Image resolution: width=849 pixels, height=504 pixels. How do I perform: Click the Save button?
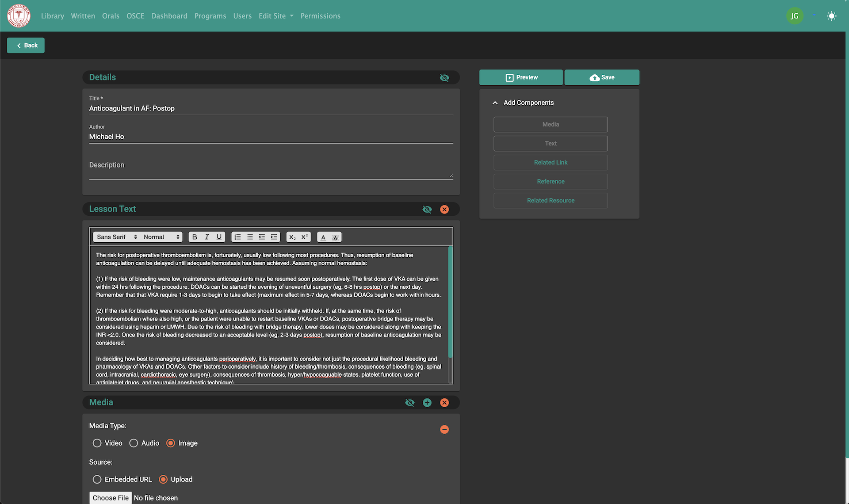coord(602,77)
